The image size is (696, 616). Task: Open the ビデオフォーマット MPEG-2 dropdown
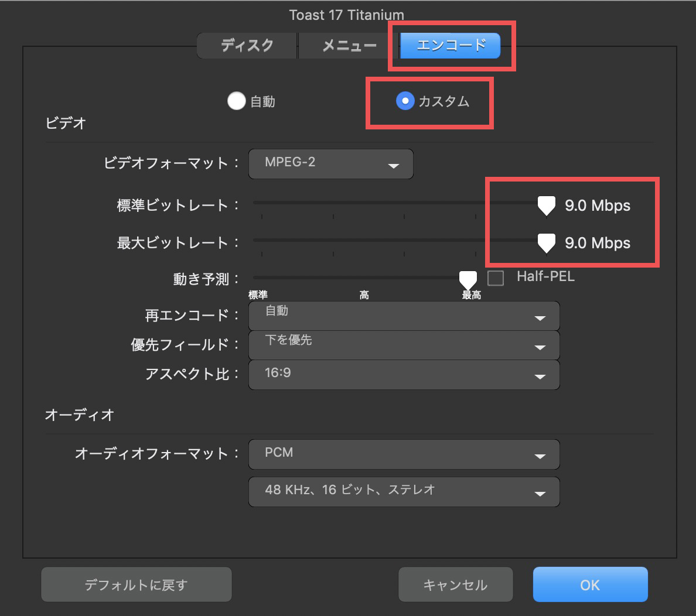[x=330, y=164]
